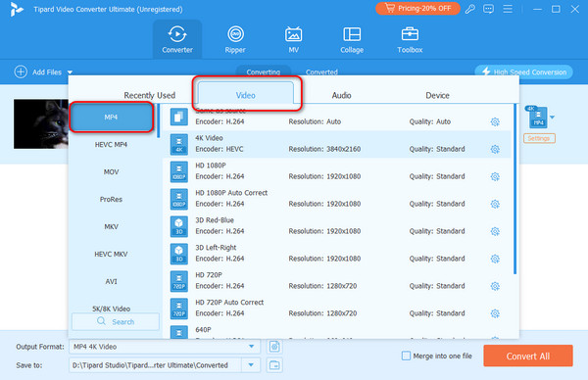Image resolution: width=588 pixels, height=380 pixels.
Task: Enable Merge into one file checkbox
Action: click(x=406, y=356)
